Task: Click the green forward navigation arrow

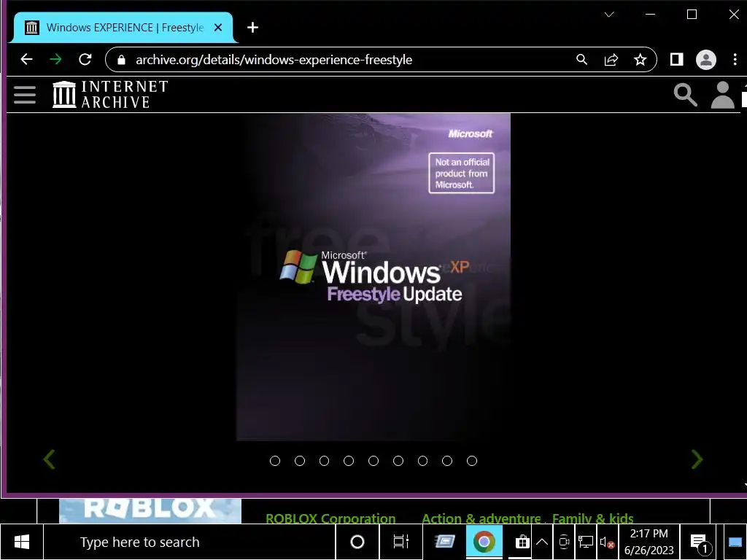Action: click(x=55, y=60)
